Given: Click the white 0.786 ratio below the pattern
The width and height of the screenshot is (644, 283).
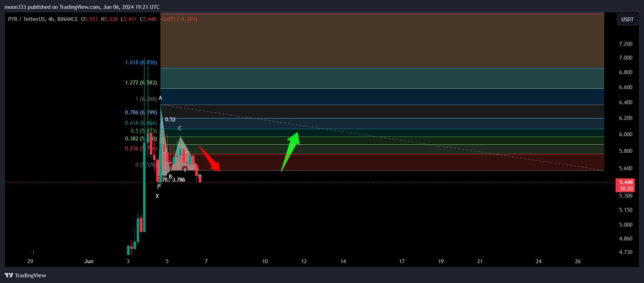Looking at the screenshot, I should [179, 180].
